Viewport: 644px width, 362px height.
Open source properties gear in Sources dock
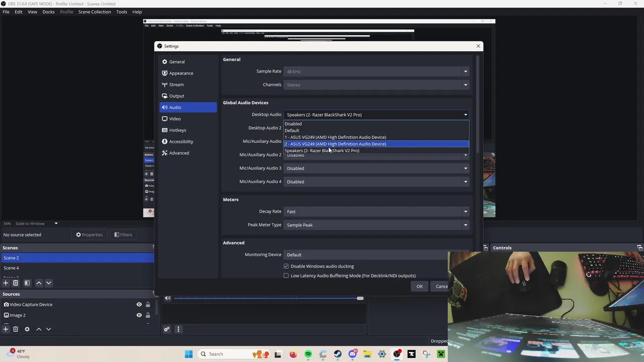pos(27,329)
